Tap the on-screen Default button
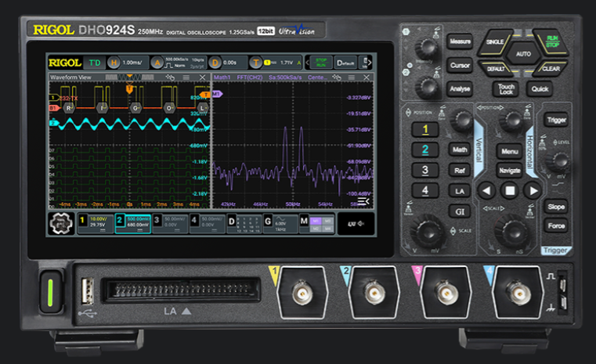This screenshot has width=596, height=364. [345, 63]
